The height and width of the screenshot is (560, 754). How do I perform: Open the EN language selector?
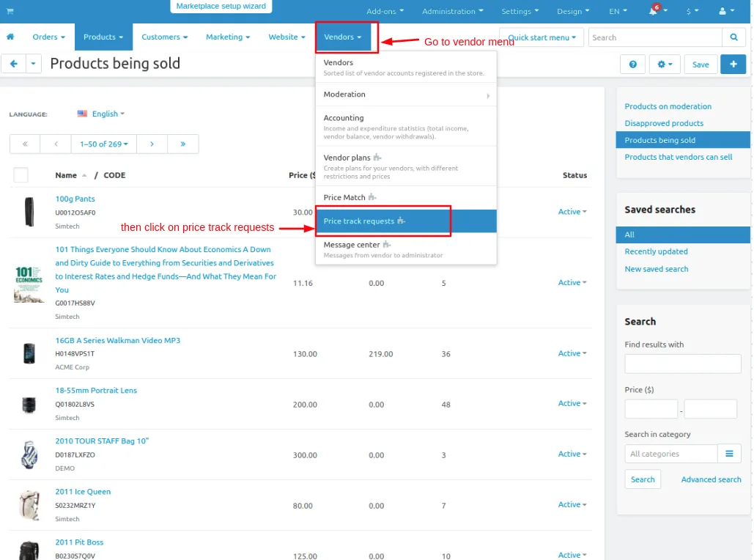618,11
